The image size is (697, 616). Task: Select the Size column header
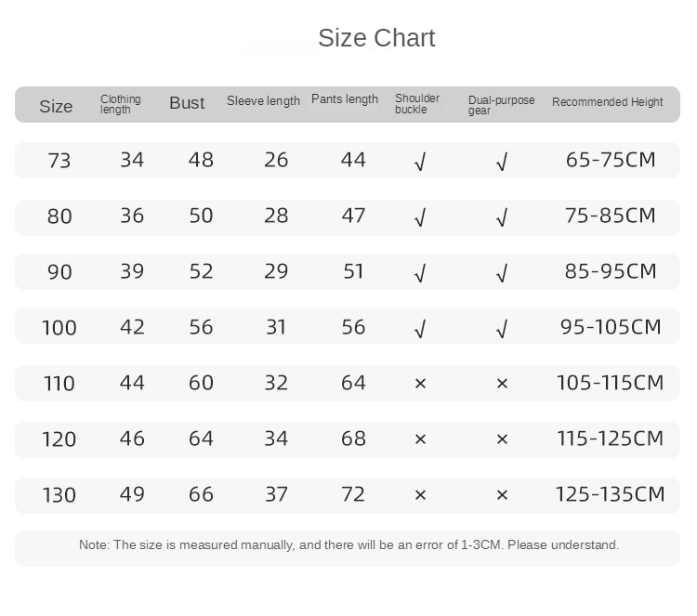click(x=56, y=106)
